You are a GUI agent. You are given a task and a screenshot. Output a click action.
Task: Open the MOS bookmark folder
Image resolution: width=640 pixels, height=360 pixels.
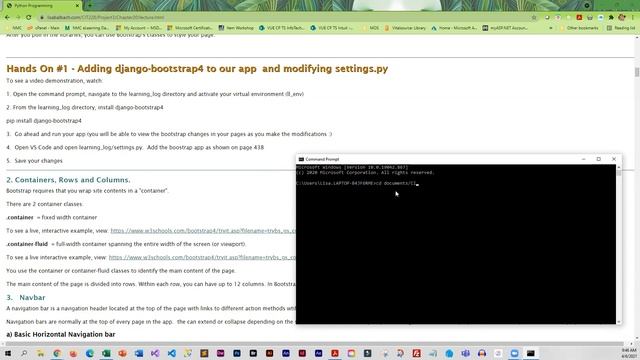(x=371, y=28)
